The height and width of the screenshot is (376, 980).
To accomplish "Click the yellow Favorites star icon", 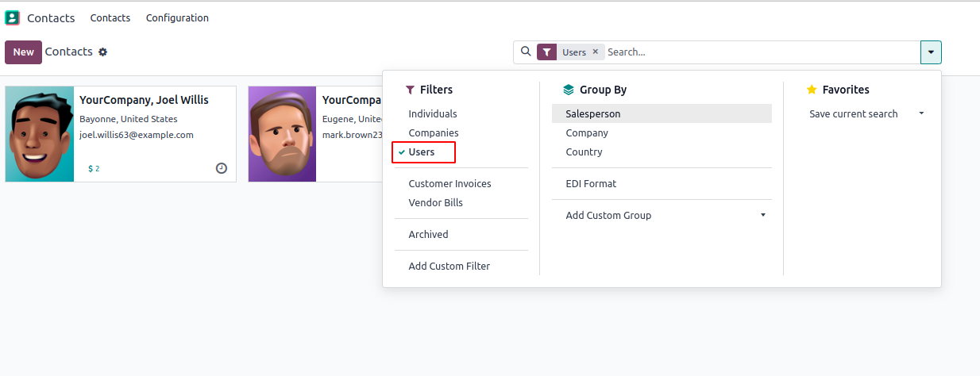I will pos(812,90).
